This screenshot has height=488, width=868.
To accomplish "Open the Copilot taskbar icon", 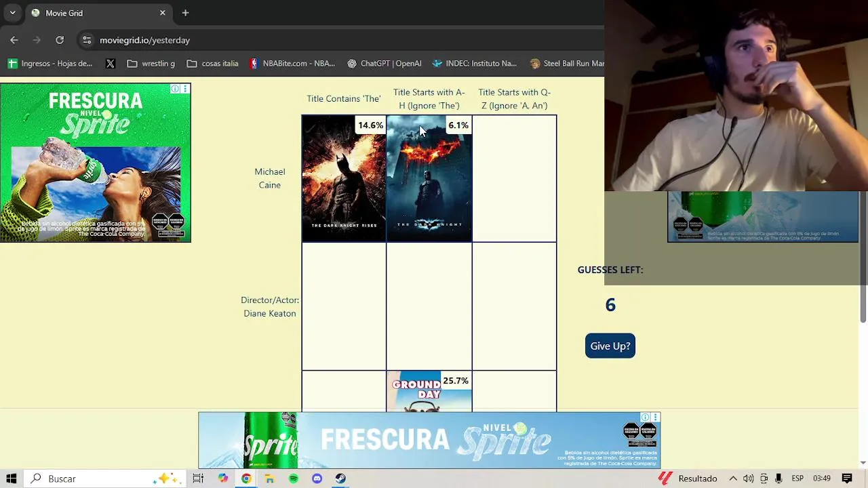I will coord(223,479).
